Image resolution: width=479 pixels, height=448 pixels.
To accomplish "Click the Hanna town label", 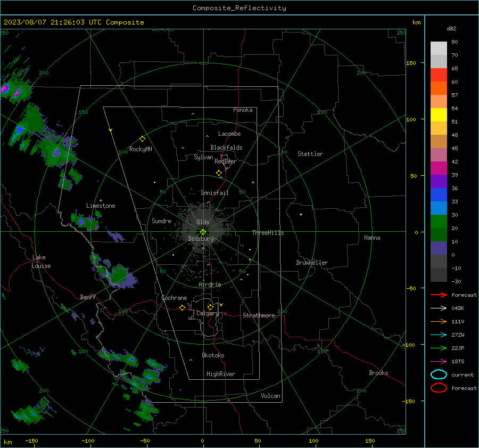I will tap(372, 238).
